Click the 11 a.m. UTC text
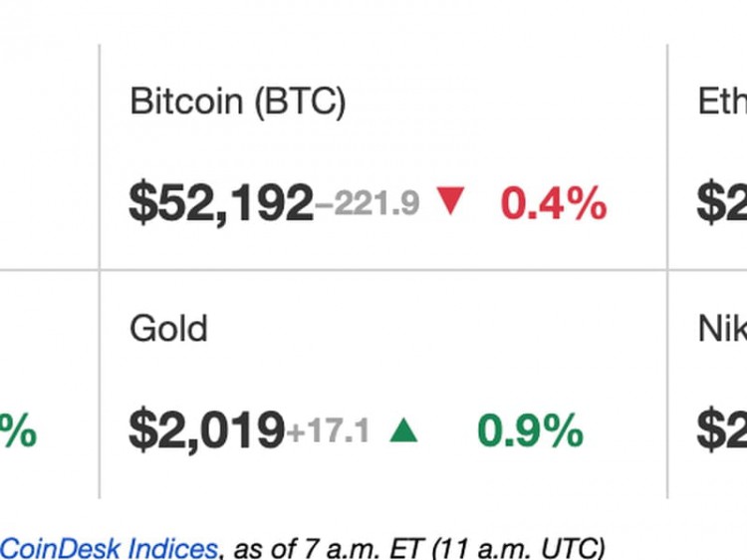This screenshot has width=747, height=560. click(518, 548)
